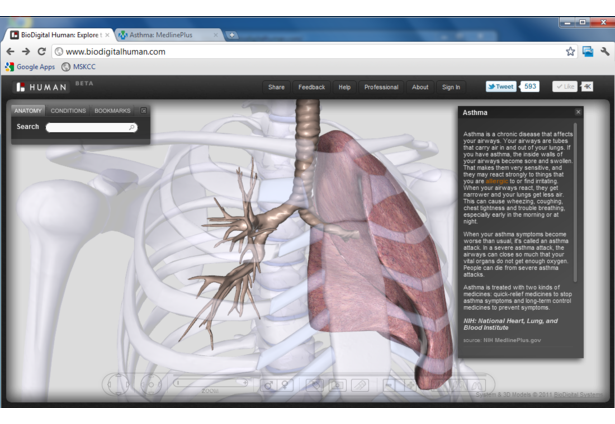Click the magnifier icon in the search box
Viewport: 615px width, 424px height.
coord(132,127)
